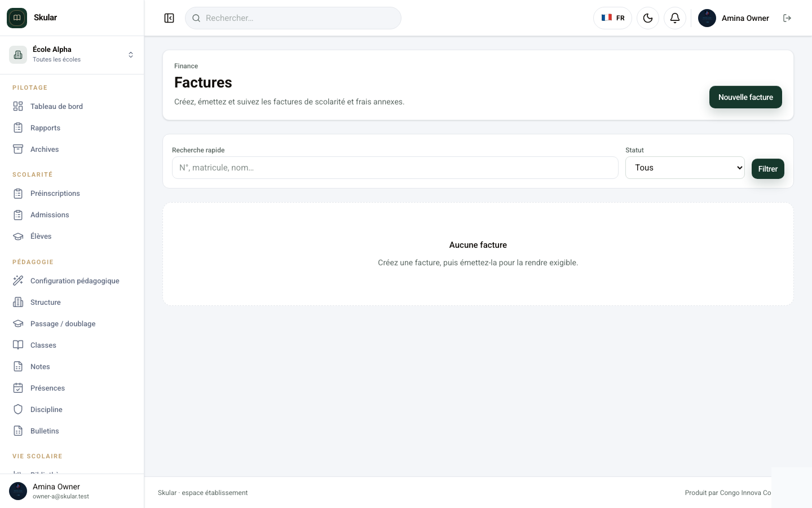Open Configuration pédagogique wand icon
The width and height of the screenshot is (812, 508).
click(18, 281)
